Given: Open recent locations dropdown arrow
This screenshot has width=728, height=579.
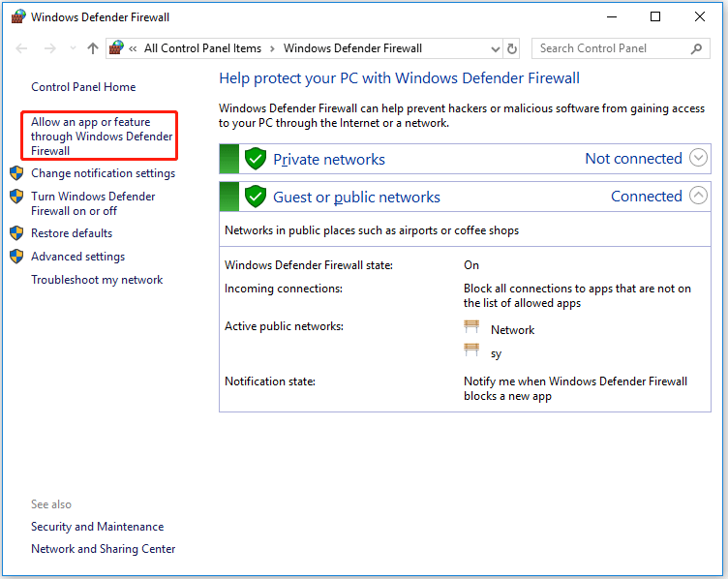Looking at the screenshot, I should (73, 48).
